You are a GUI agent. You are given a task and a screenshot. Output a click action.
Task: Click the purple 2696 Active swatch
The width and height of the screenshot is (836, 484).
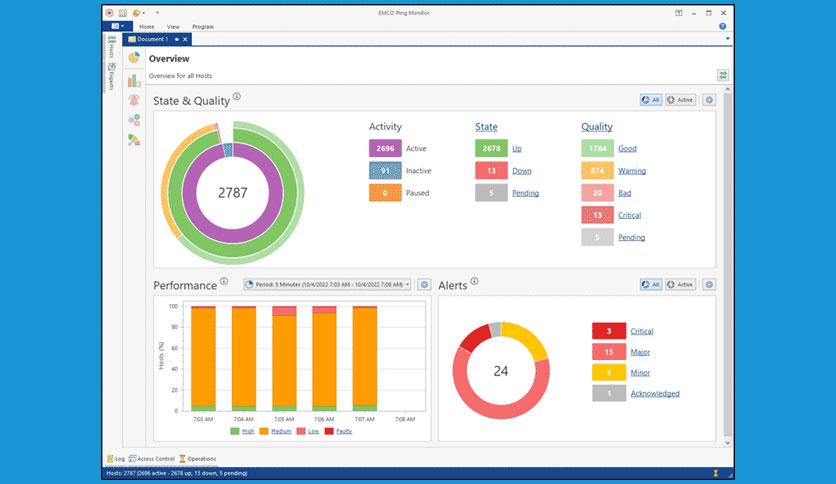pos(385,148)
